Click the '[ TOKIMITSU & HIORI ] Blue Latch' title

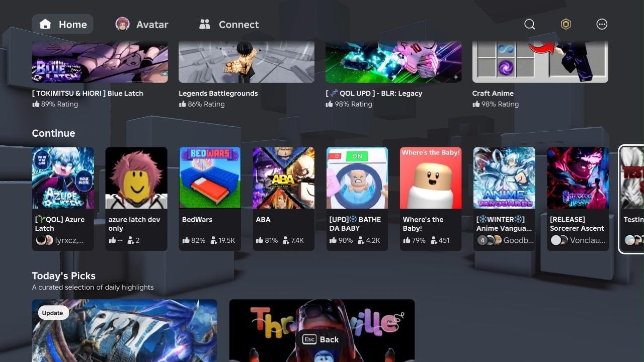coord(88,94)
